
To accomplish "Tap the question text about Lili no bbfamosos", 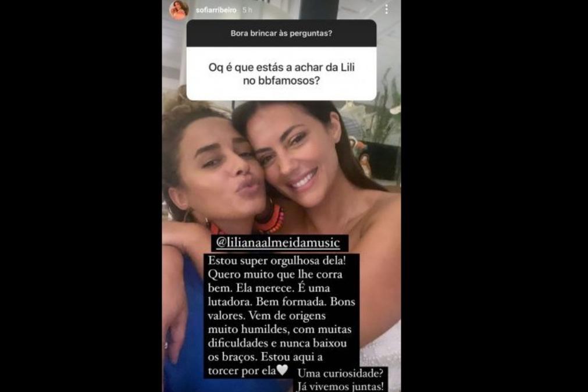I will 281,74.
